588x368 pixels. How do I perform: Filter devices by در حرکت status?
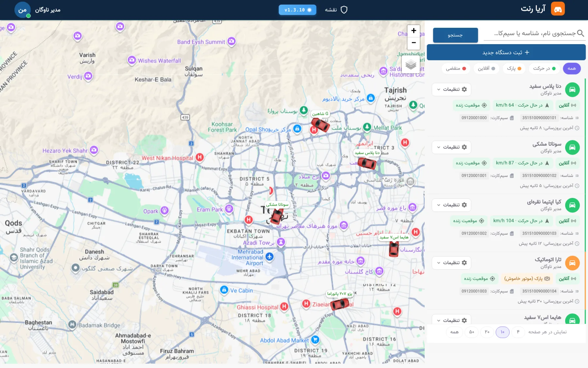tap(545, 68)
